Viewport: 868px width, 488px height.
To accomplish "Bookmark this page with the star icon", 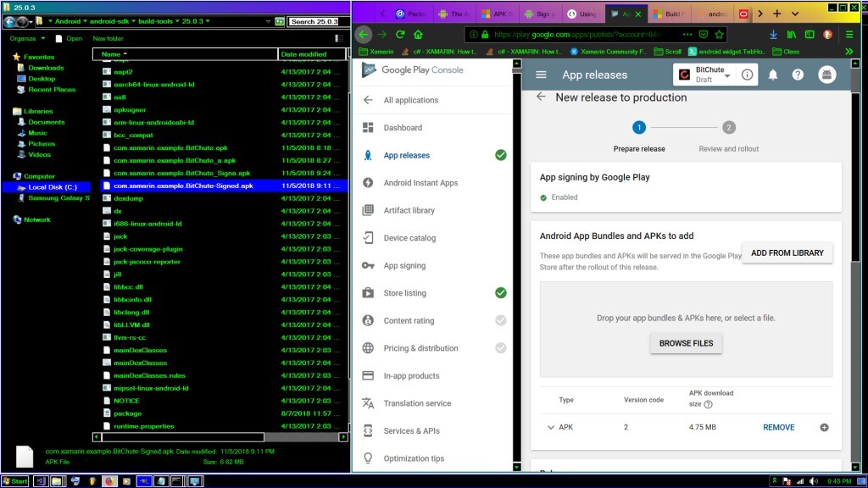I will coord(719,35).
